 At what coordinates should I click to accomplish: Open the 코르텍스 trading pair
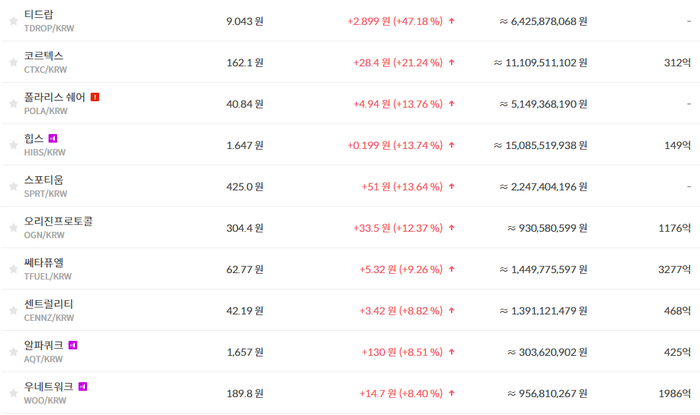click(44, 56)
